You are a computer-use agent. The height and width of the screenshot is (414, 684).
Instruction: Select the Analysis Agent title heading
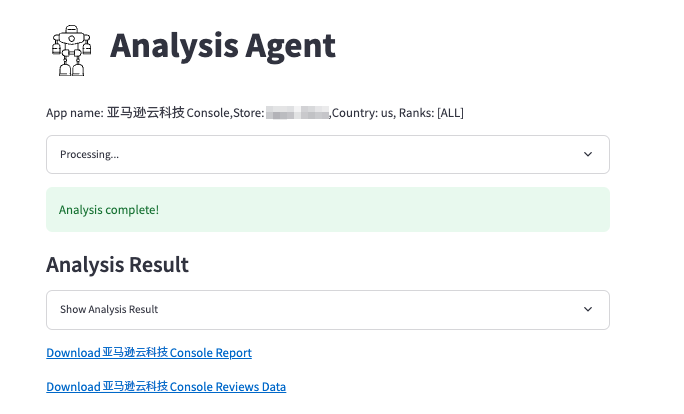222,46
